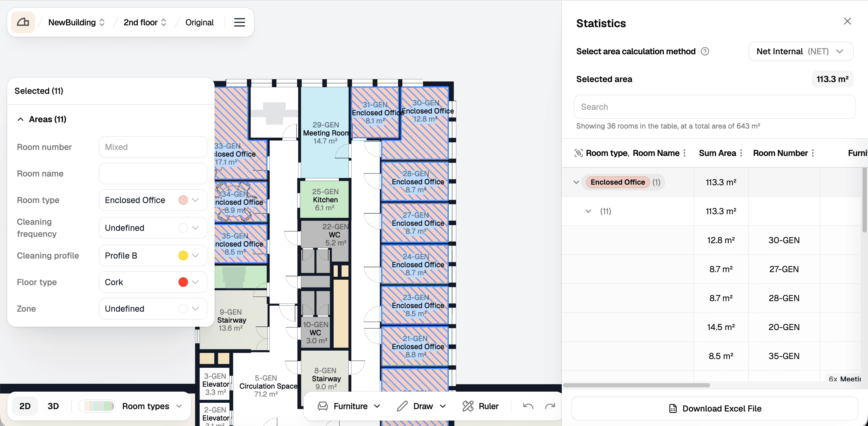
Task: Collapse the Enclosed Office group row
Action: click(x=576, y=182)
